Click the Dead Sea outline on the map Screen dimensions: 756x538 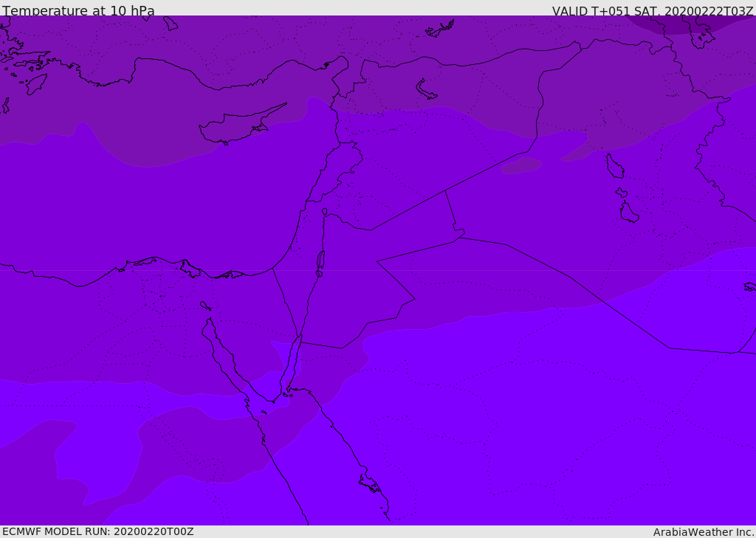[320, 261]
